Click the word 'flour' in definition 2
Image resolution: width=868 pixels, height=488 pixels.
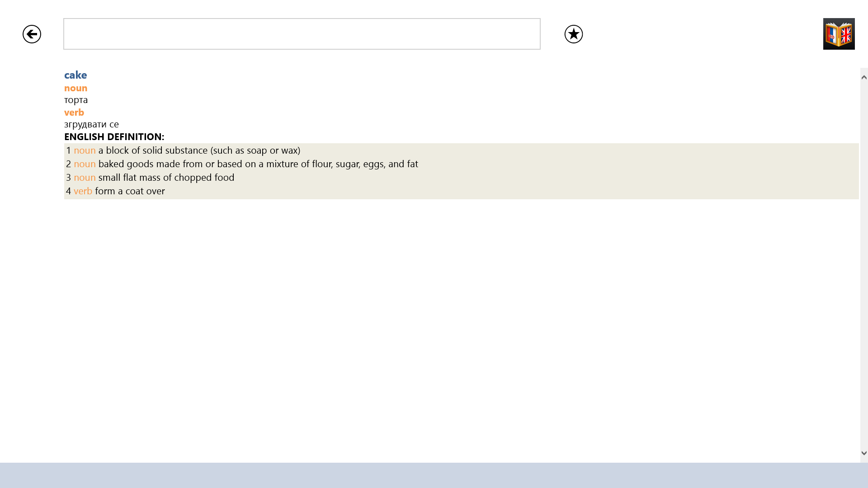322,164
